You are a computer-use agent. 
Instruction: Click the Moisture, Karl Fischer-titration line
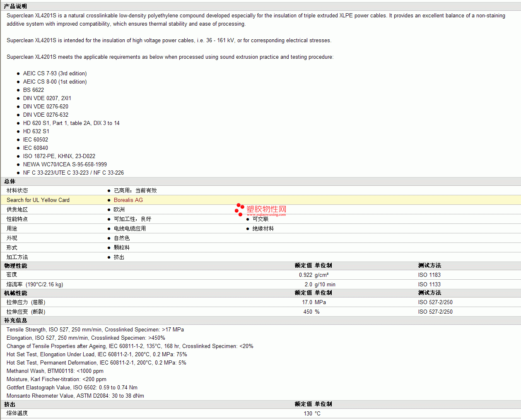tap(56, 379)
